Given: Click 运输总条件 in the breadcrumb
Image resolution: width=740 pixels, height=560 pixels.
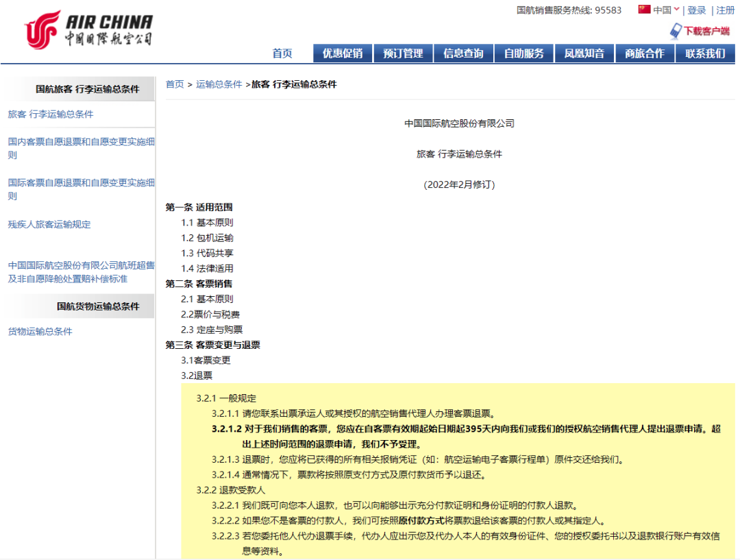Looking at the screenshot, I should click(219, 84).
